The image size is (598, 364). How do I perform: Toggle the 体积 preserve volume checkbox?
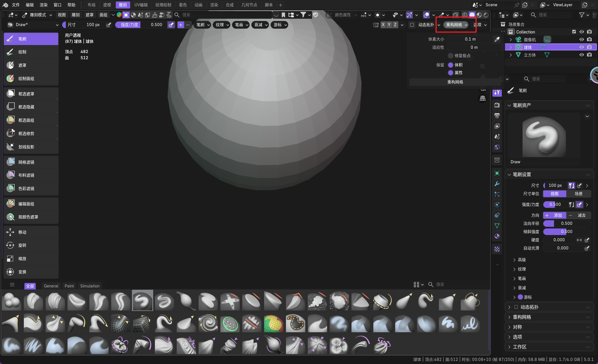(x=450, y=65)
